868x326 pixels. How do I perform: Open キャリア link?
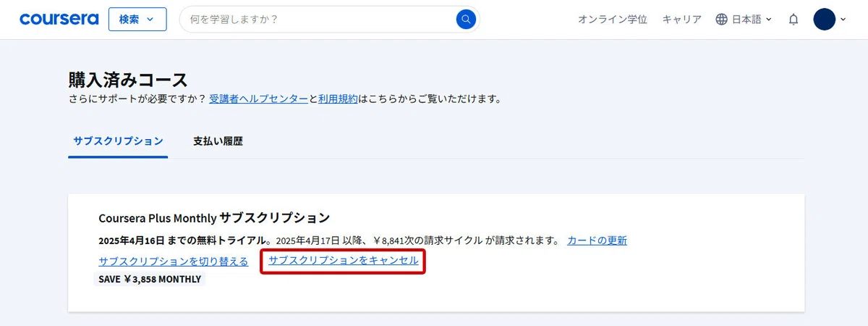(x=682, y=20)
